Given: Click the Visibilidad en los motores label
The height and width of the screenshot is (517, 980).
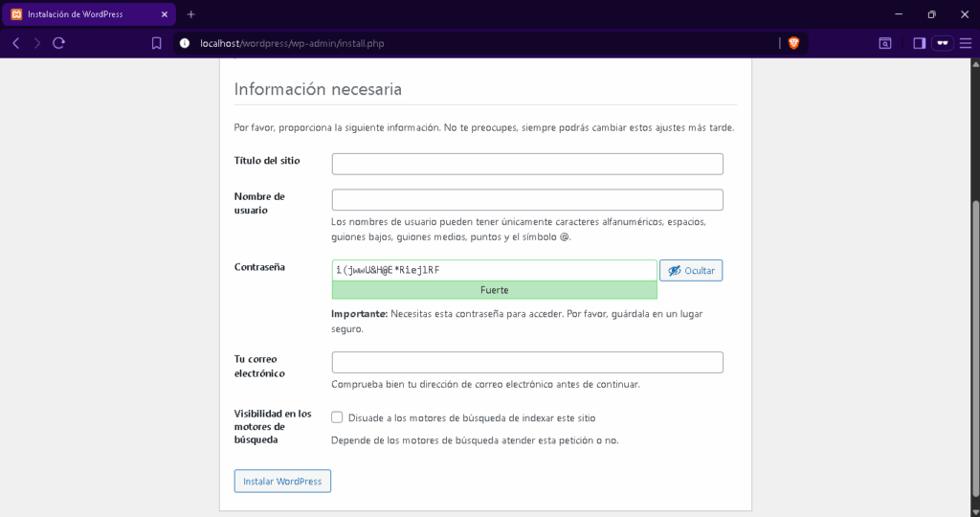Looking at the screenshot, I should (x=273, y=426).
